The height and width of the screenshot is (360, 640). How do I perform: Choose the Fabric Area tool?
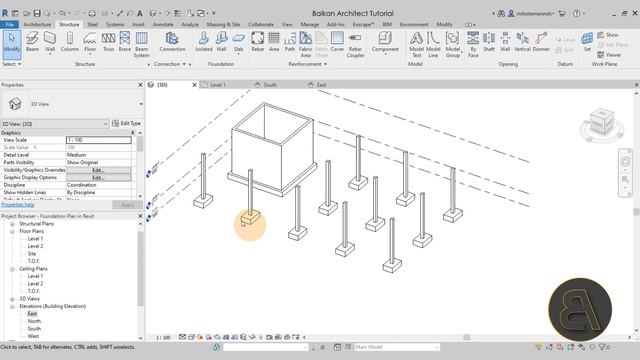[305, 44]
